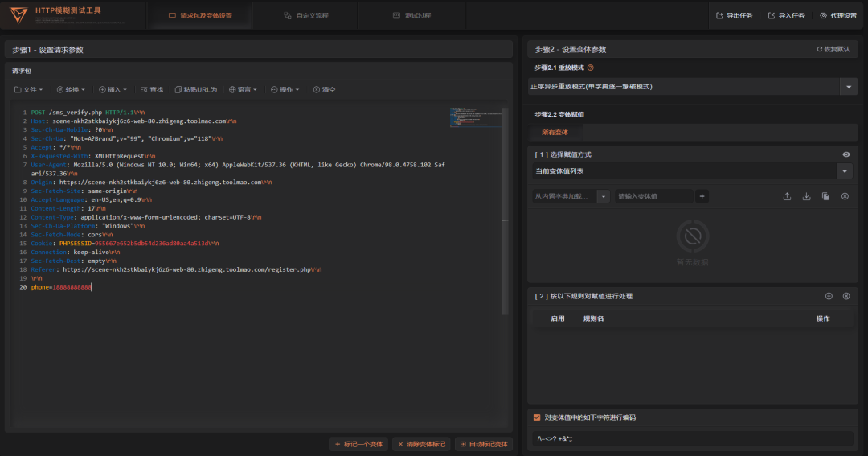
Task: Click the 规则名 column header
Action: click(593, 318)
